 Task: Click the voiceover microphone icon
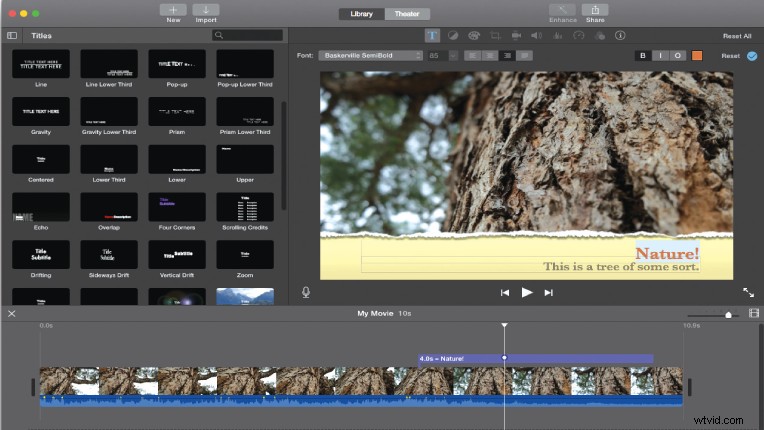pos(306,292)
